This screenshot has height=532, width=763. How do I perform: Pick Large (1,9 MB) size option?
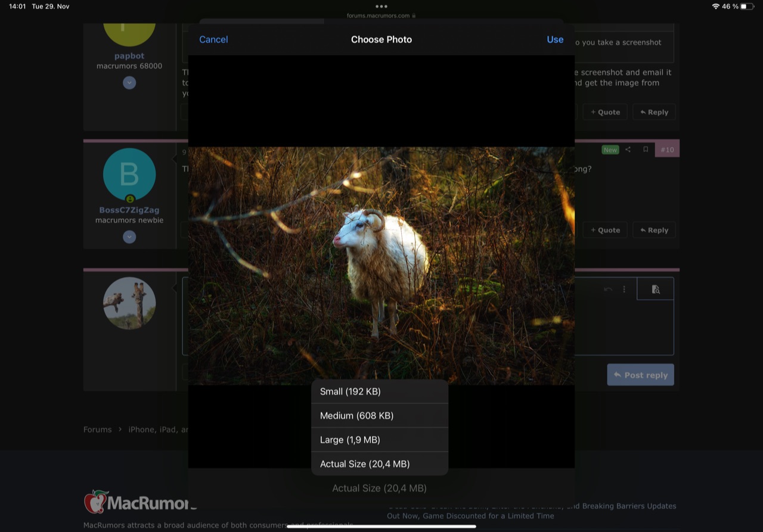pyautogui.click(x=380, y=440)
